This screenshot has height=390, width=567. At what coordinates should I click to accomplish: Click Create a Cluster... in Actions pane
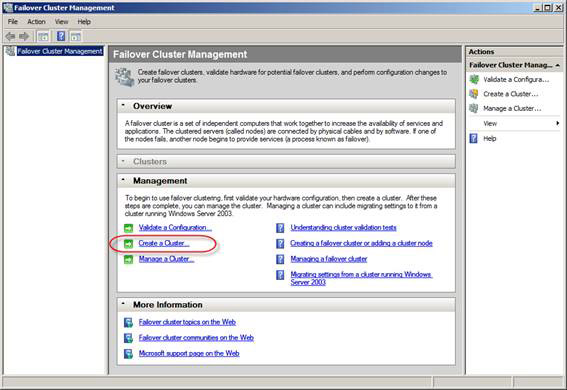(x=511, y=94)
